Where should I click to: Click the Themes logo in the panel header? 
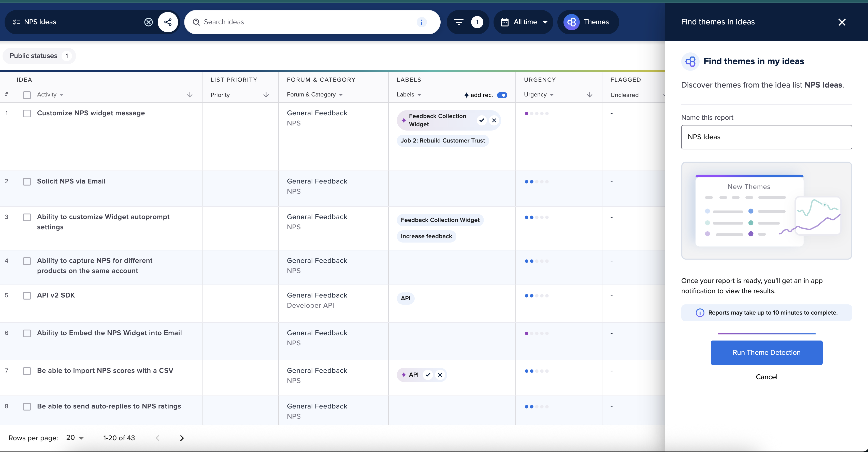690,61
